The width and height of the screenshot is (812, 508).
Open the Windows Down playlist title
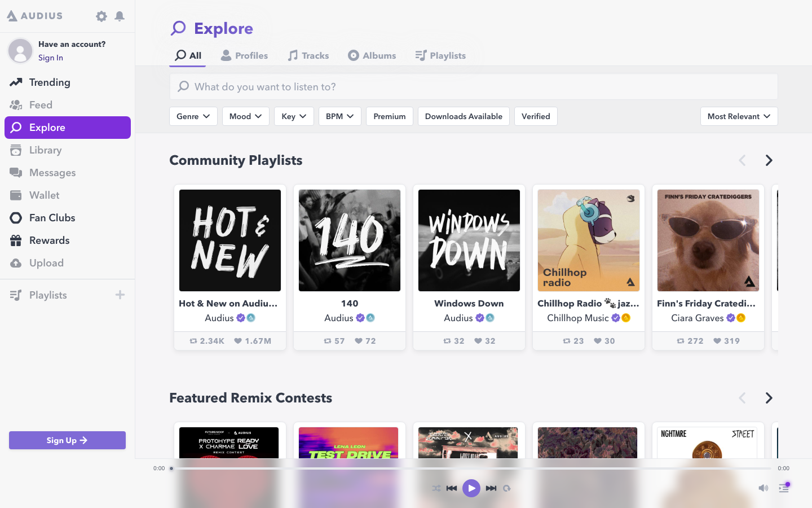tap(469, 303)
